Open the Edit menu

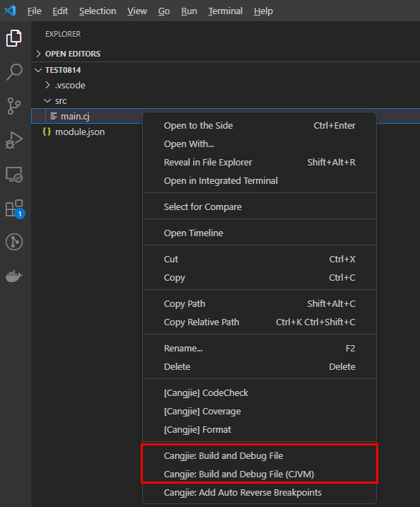pyautogui.click(x=60, y=11)
